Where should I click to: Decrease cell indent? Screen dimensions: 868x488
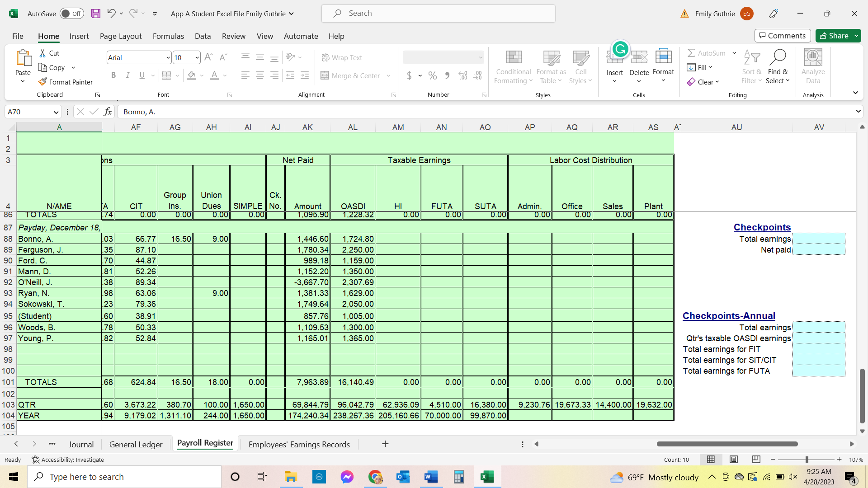click(290, 75)
